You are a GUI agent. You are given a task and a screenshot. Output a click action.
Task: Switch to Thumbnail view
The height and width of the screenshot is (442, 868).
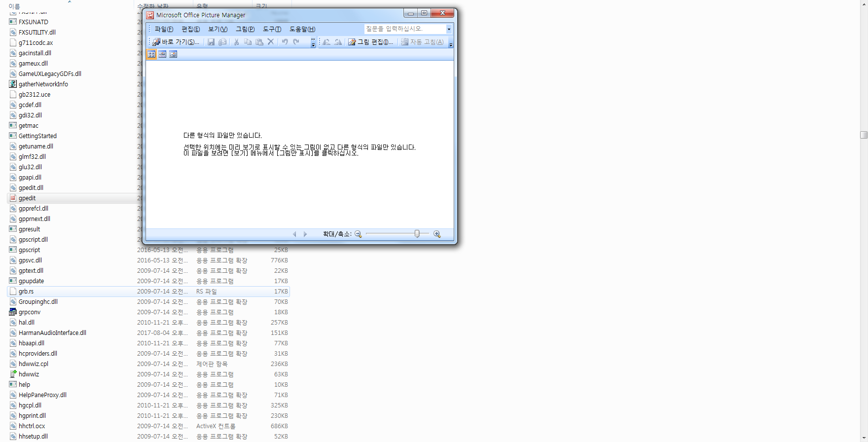click(151, 54)
